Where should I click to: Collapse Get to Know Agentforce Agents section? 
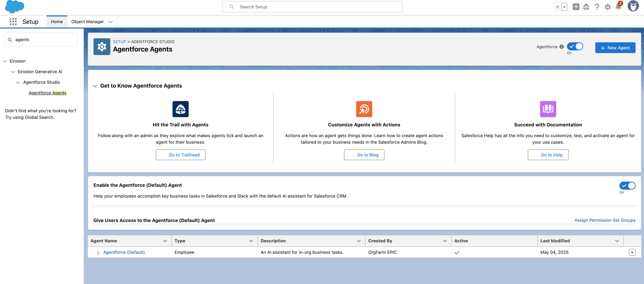pyautogui.click(x=95, y=86)
